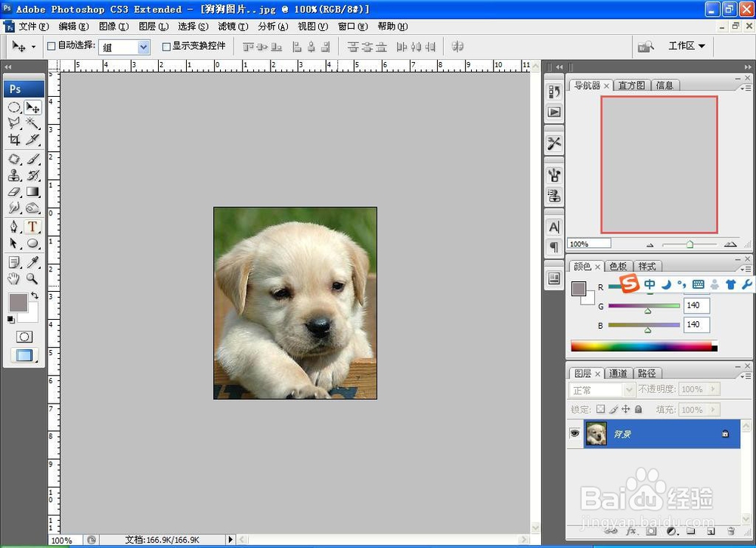This screenshot has width=756, height=548.
Task: Select the Hand tool
Action: point(14,278)
